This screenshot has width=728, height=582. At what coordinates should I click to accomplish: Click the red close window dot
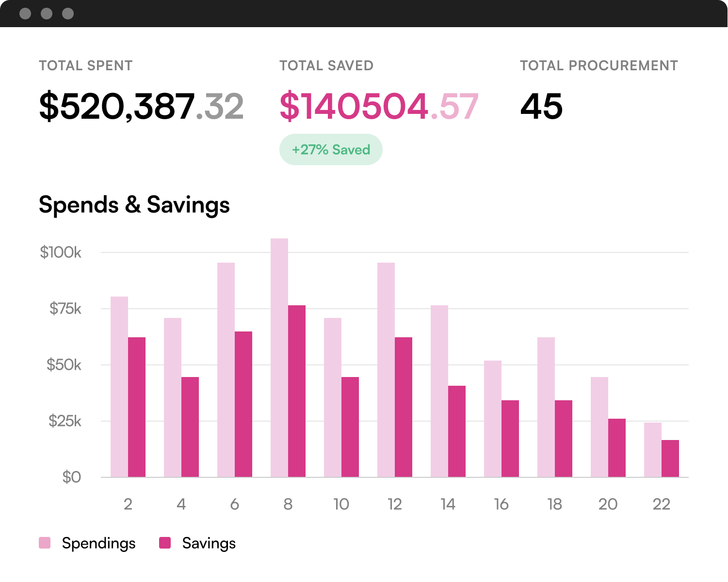point(25,14)
